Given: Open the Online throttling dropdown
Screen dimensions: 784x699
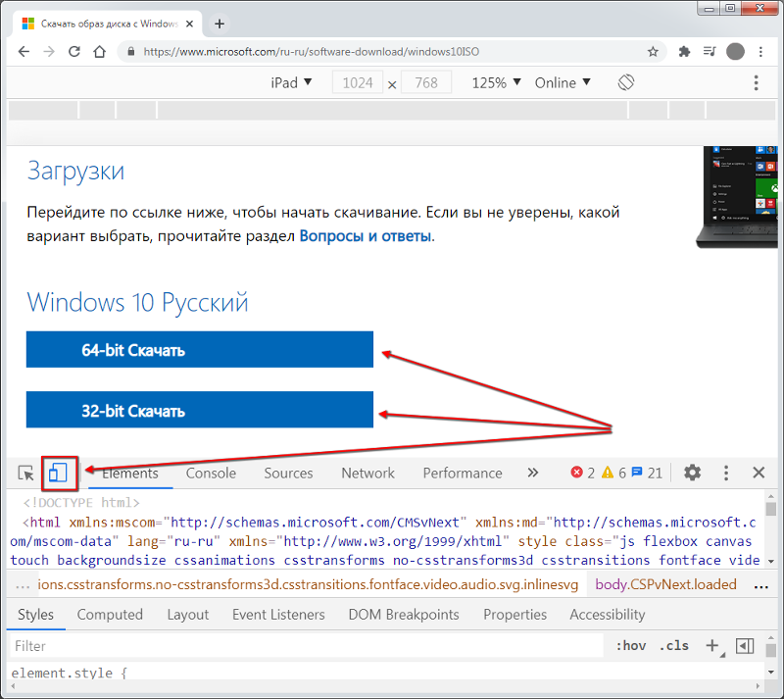Looking at the screenshot, I should 563,82.
